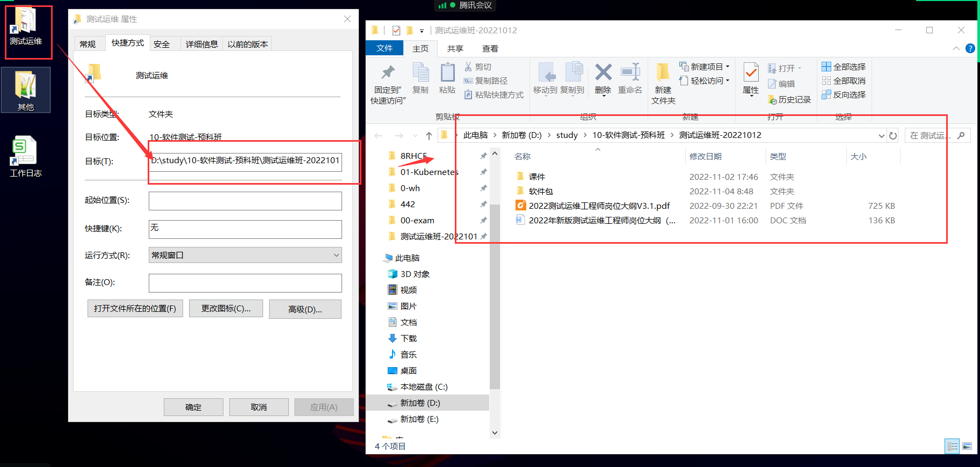Select 2022测试运维工程师岗位大纲V3.1.pdf file
This screenshot has width=980, height=467.
pos(706,206)
